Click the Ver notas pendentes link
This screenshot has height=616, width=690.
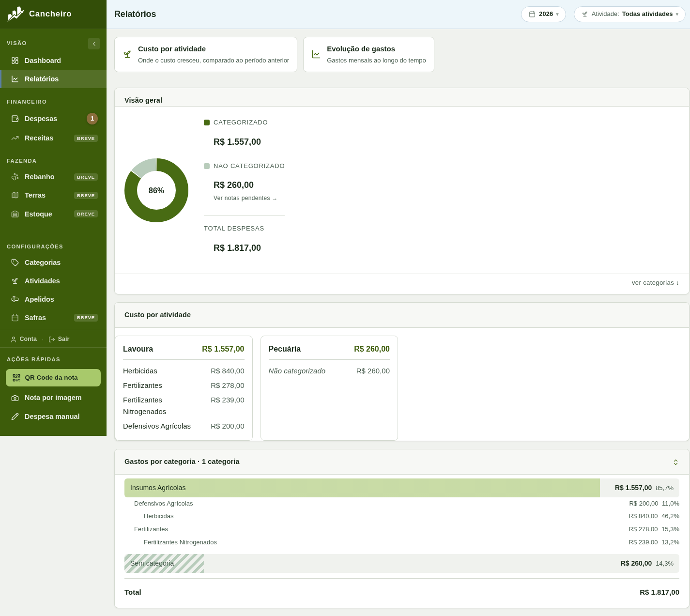pyautogui.click(x=245, y=198)
